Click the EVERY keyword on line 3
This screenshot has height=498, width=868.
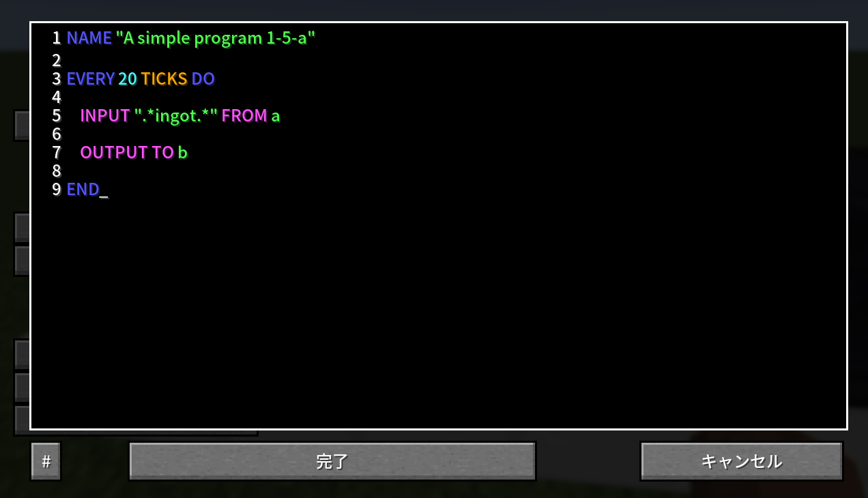(91, 79)
